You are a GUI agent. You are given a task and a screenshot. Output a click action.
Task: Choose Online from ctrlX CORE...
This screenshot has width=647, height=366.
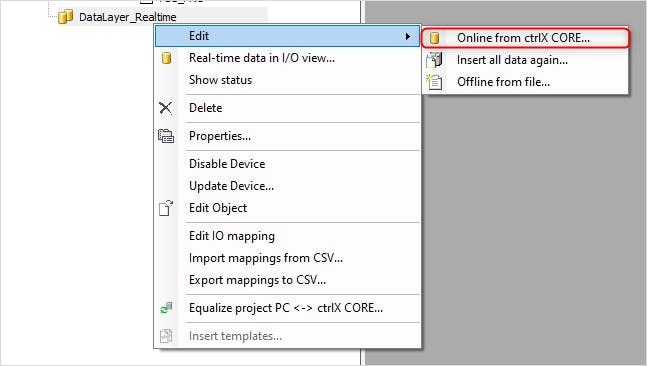tap(525, 38)
